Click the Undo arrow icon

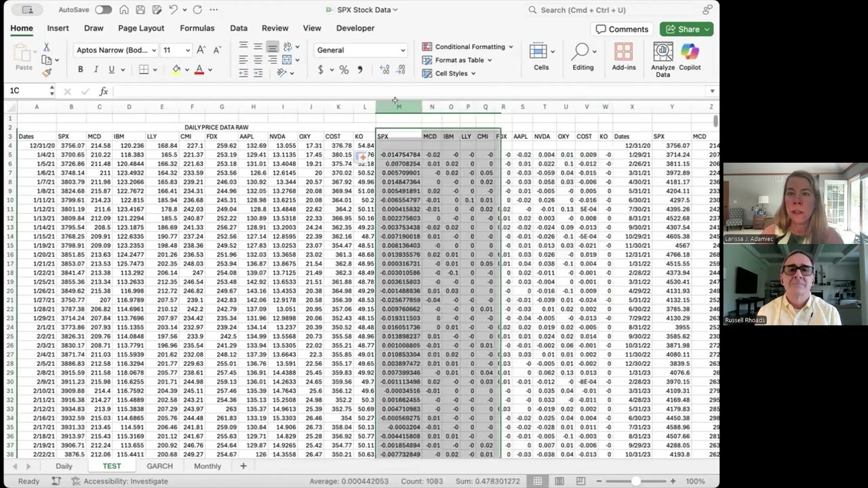click(x=173, y=9)
